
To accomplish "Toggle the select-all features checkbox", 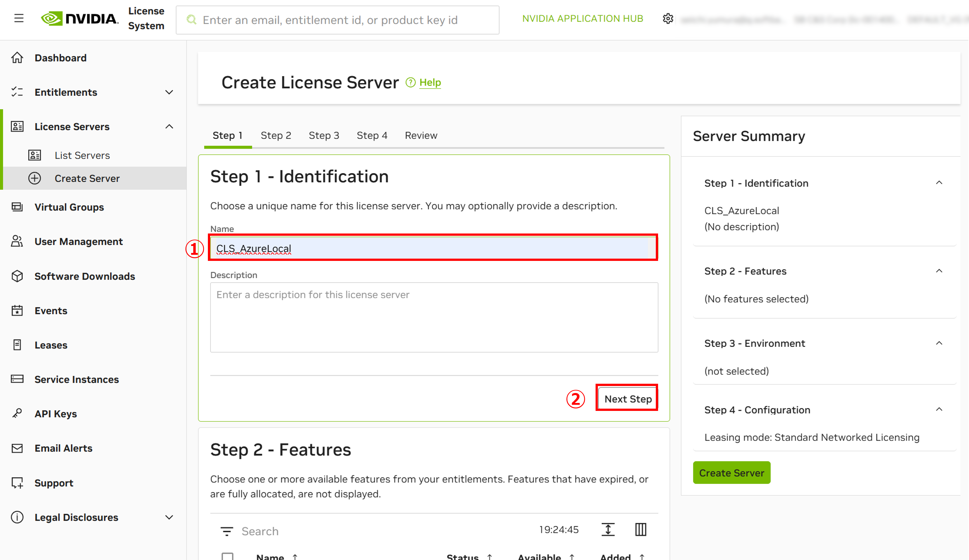I will click(x=228, y=556).
